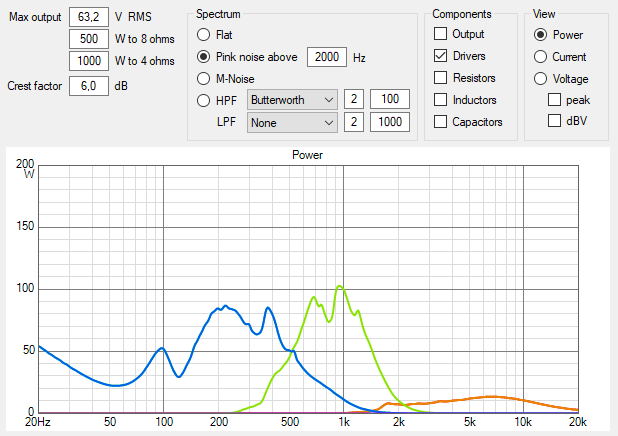Click the LPF frequency 1000 field

pos(390,122)
